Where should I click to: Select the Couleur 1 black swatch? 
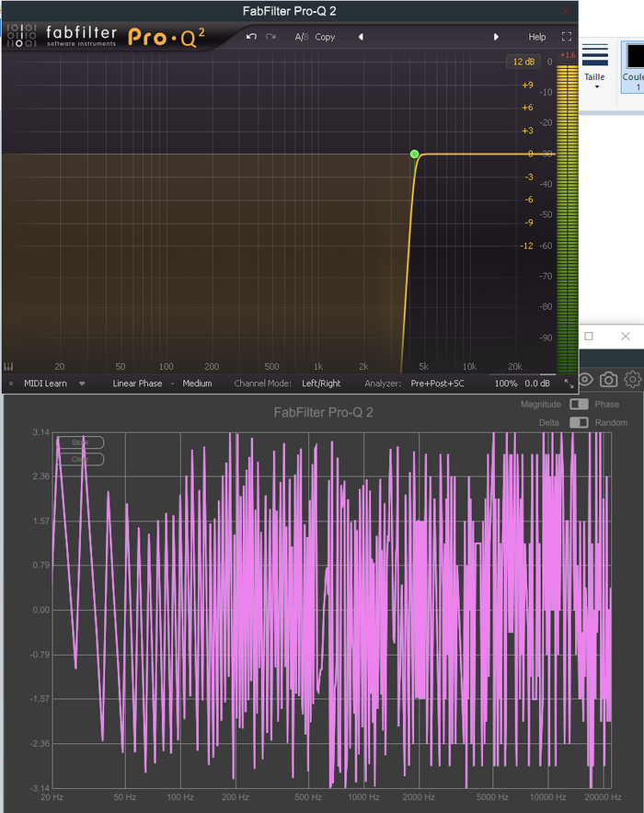click(635, 56)
